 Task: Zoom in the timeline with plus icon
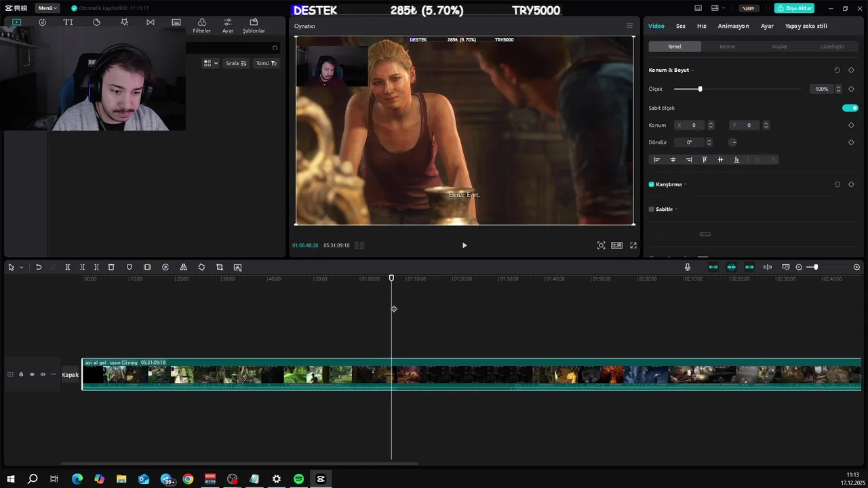tap(856, 267)
